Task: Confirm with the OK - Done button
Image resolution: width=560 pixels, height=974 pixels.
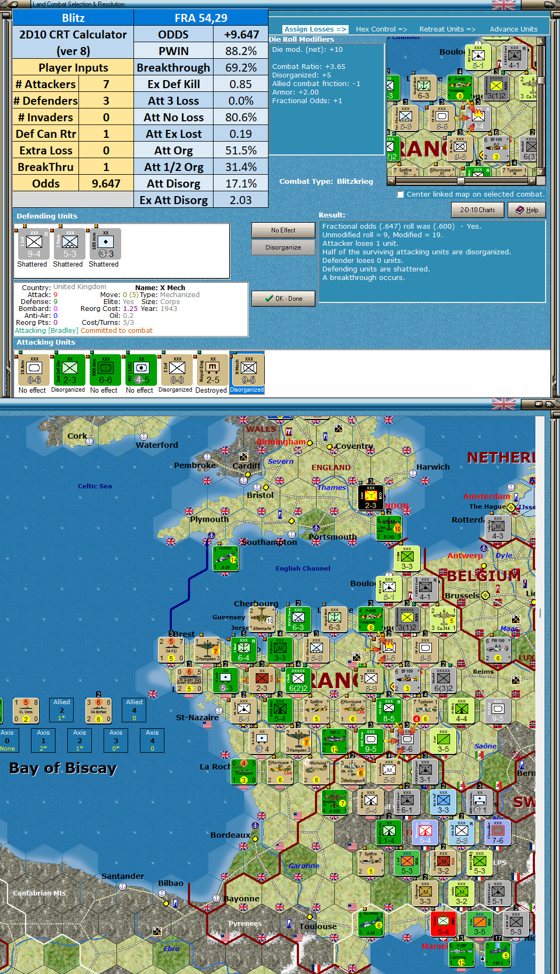Action: 283,299
